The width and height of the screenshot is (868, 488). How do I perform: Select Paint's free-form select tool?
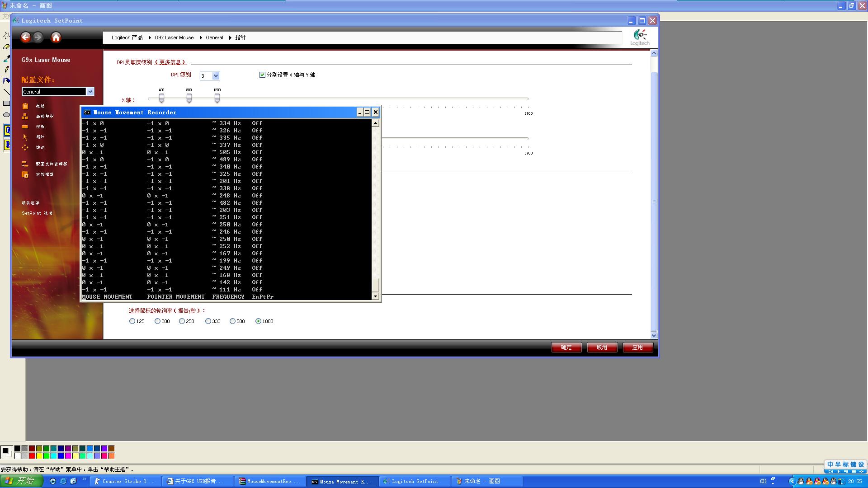point(6,35)
